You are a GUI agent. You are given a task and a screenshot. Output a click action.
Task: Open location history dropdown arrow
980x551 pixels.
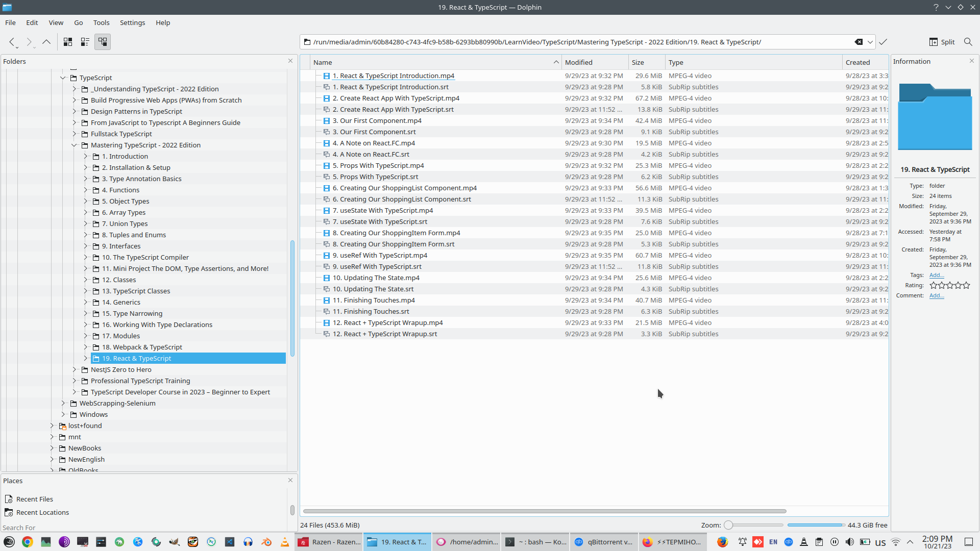(870, 42)
